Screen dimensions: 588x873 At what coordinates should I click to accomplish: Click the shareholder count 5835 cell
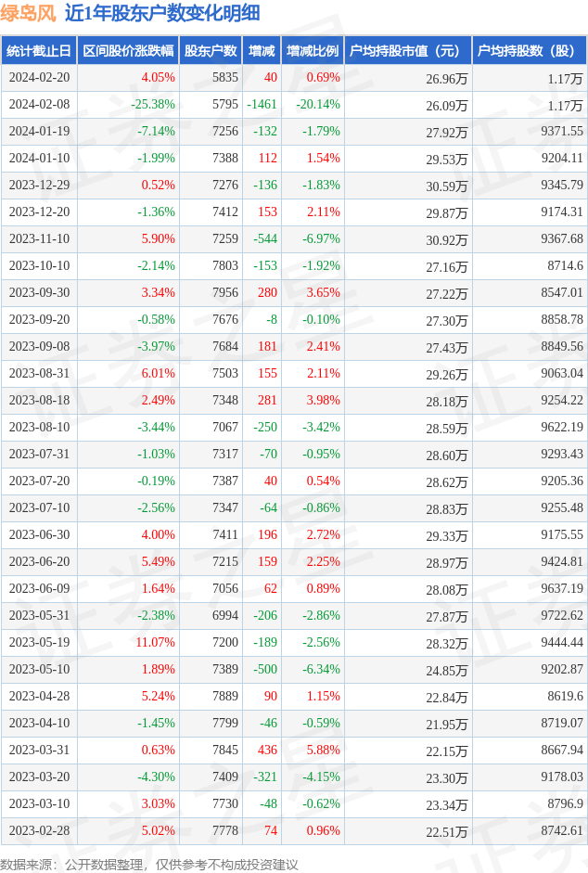[224, 78]
